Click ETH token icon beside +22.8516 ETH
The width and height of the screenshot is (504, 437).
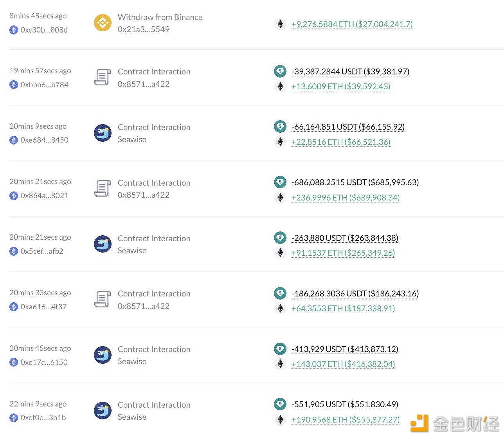pos(280,142)
